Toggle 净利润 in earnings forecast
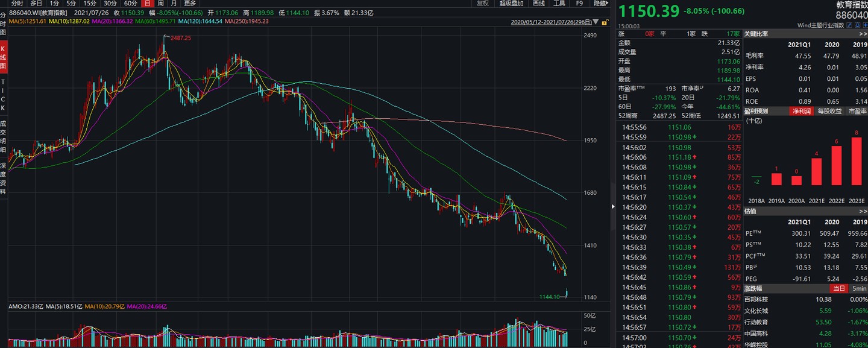Screen dimensions: 868x348 (x=801, y=111)
